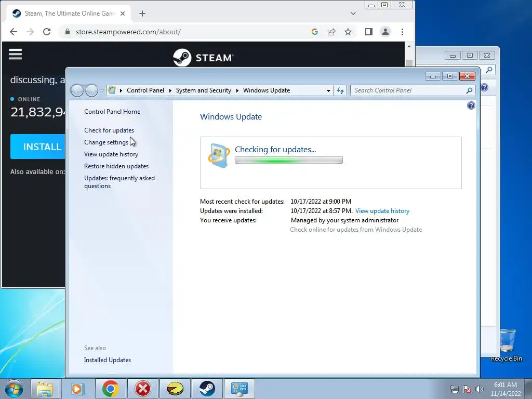The image size is (532, 399).
Task: Click the System and Security breadcrumb
Action: point(203,90)
